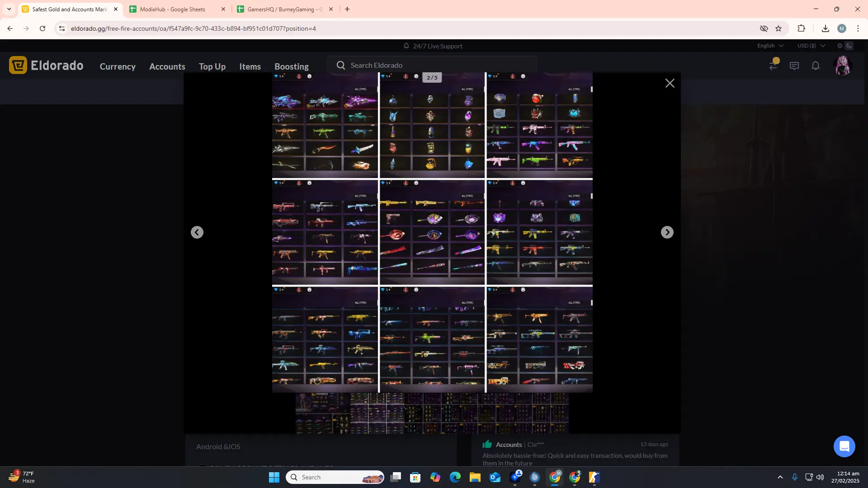Open the notifications bell
The width and height of the screenshot is (868, 488).
816,66
